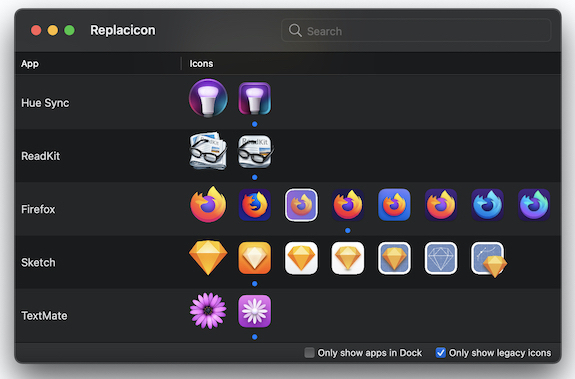Choose the orange Firefox icon left of the blue variant
This screenshot has width=575, height=379.
[441, 205]
